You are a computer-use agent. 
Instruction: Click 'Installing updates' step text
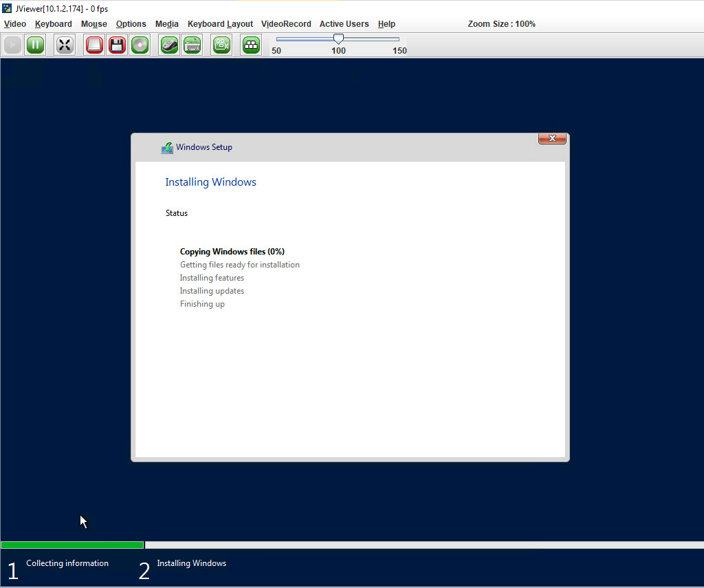pos(212,291)
